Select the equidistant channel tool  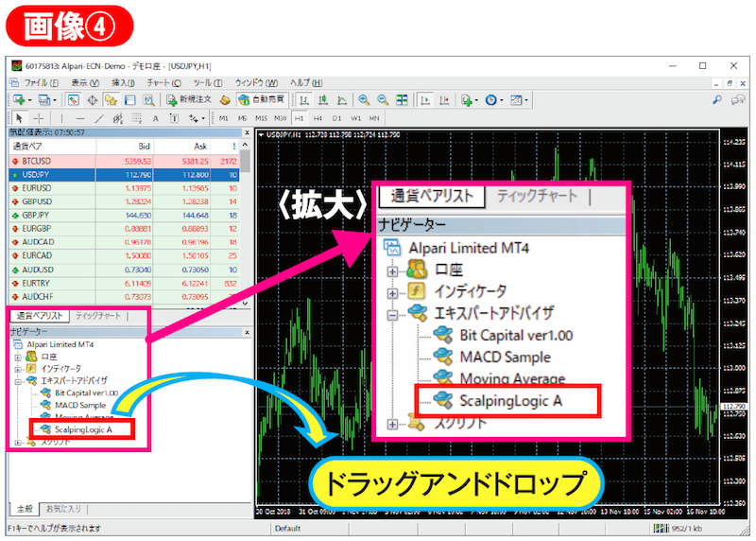coord(117,118)
